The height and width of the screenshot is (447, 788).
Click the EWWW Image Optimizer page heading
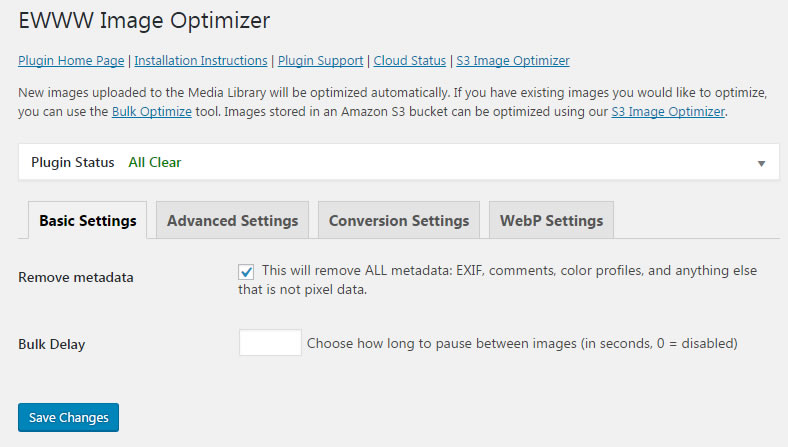tap(144, 21)
